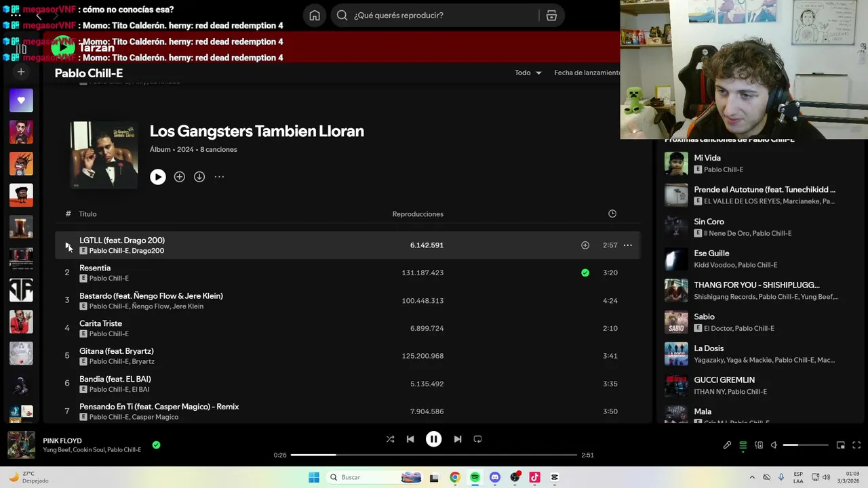Open Casper Magico artist link
868x488 pixels.
click(155, 417)
